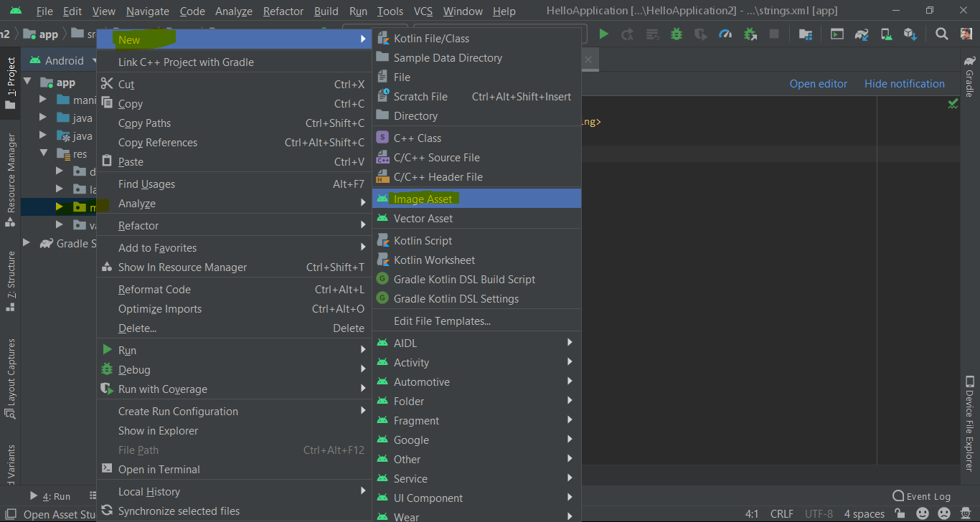Expand the Gradle Scripts tree node

click(27, 243)
